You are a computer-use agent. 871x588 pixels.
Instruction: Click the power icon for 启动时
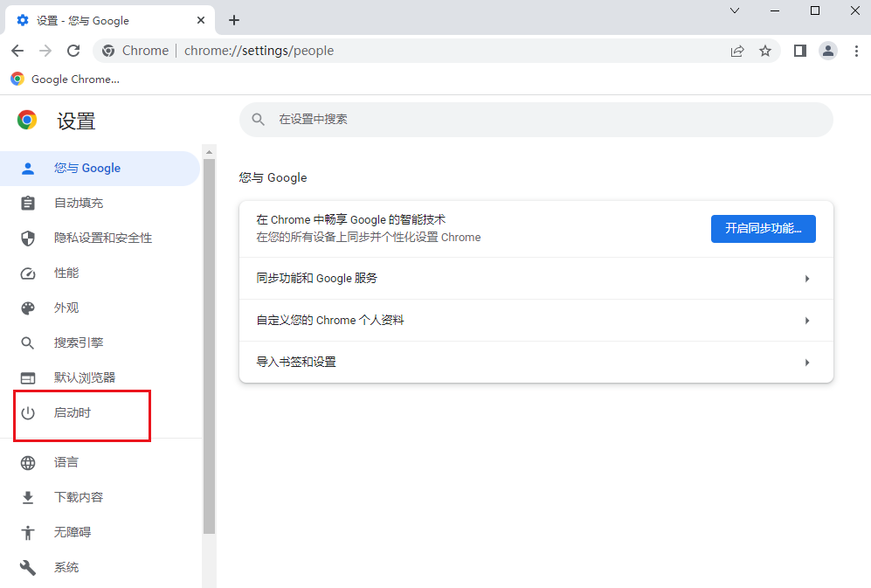pos(28,413)
